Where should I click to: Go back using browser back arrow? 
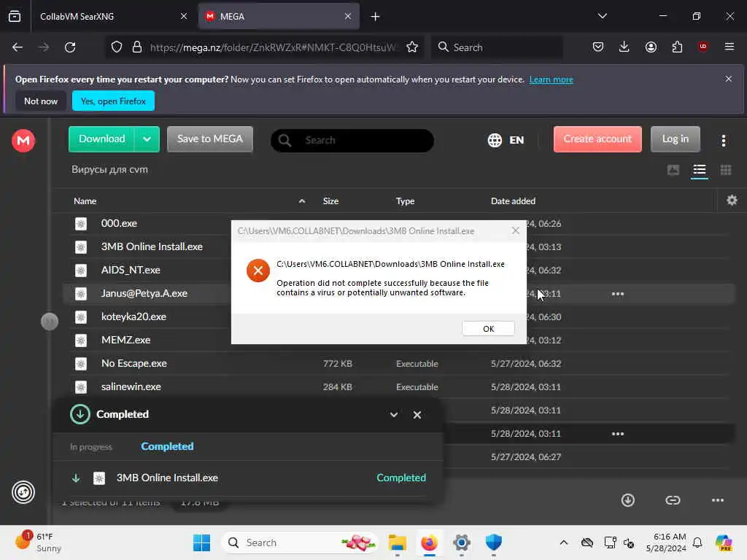coord(18,47)
